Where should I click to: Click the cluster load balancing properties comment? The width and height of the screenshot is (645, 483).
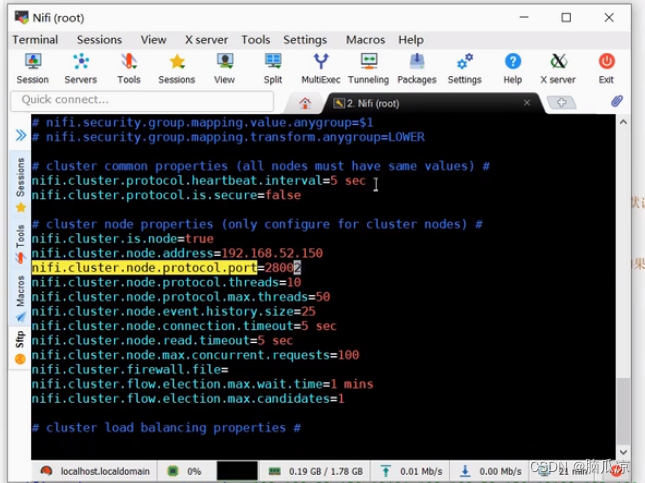tap(166, 428)
